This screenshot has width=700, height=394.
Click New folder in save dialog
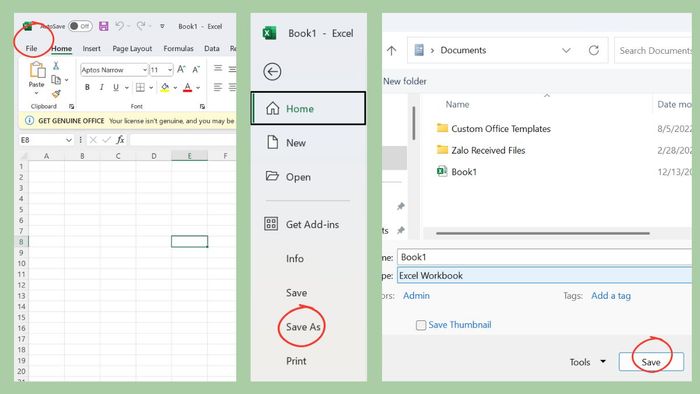(404, 81)
